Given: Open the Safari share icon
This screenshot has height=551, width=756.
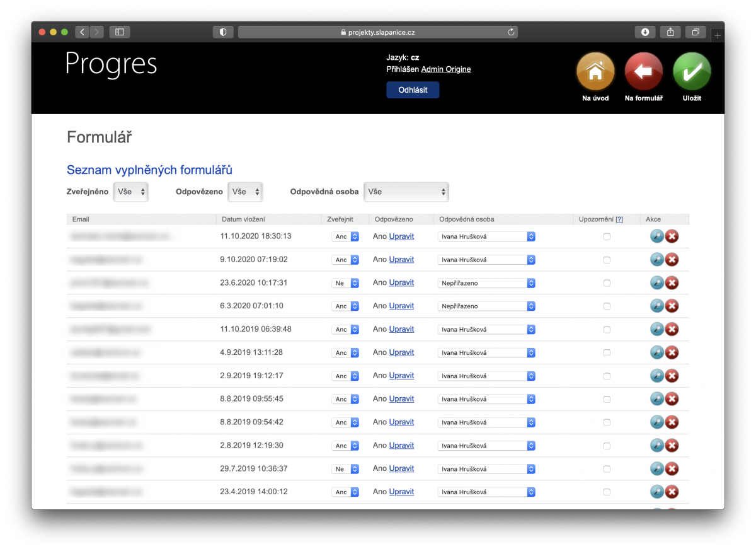Looking at the screenshot, I should click(670, 32).
